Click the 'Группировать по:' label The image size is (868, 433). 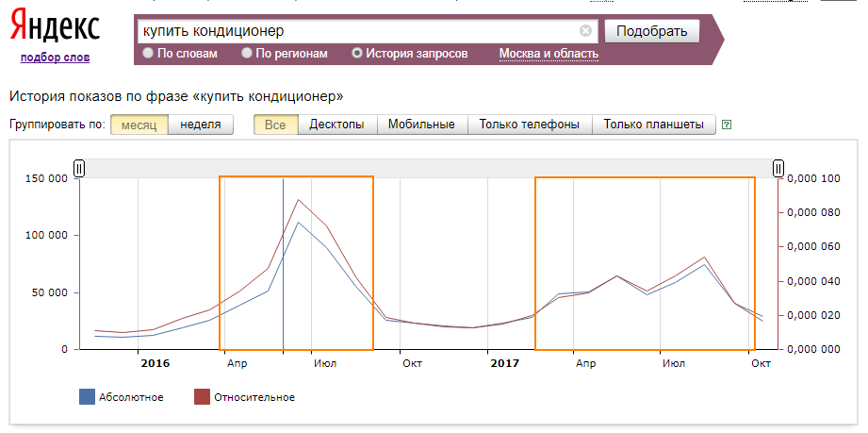click(57, 125)
